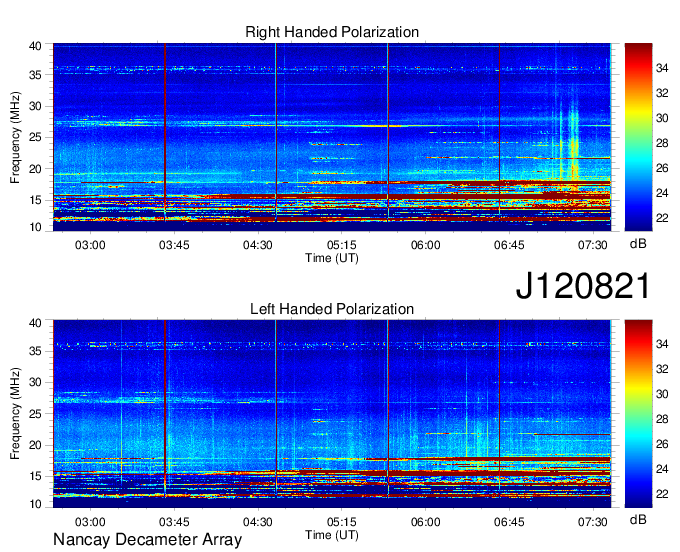Pick 03:45 time tick of Left Handed plot

(x=174, y=522)
